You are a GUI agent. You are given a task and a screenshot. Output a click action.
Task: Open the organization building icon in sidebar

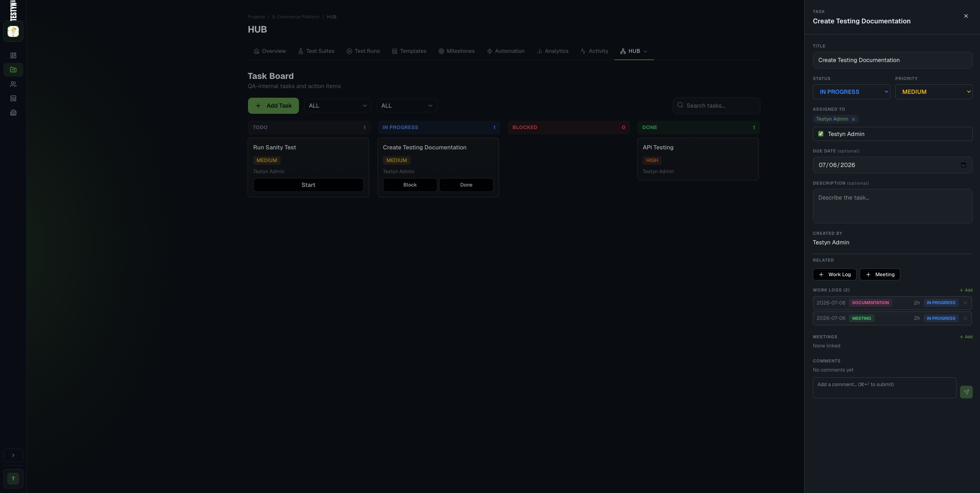coord(13,113)
